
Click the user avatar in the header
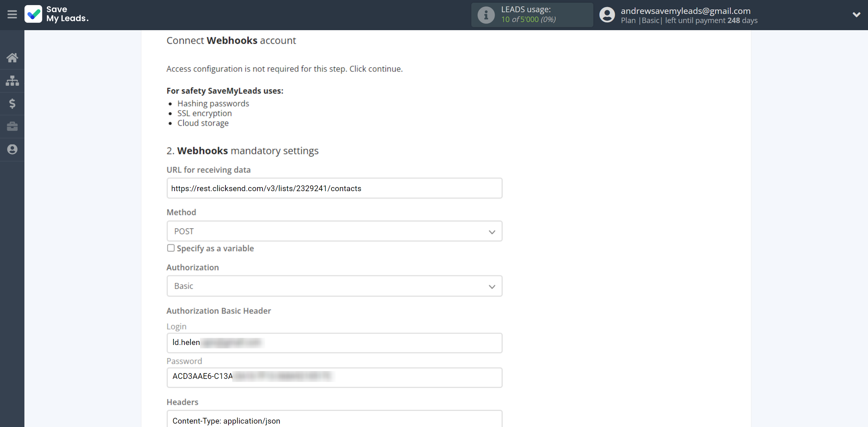click(x=607, y=15)
